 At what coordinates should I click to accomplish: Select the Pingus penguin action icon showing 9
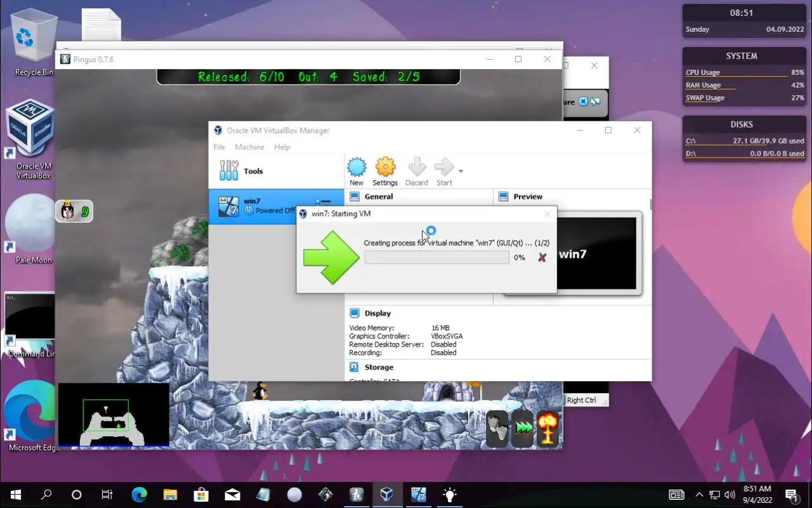click(x=74, y=211)
